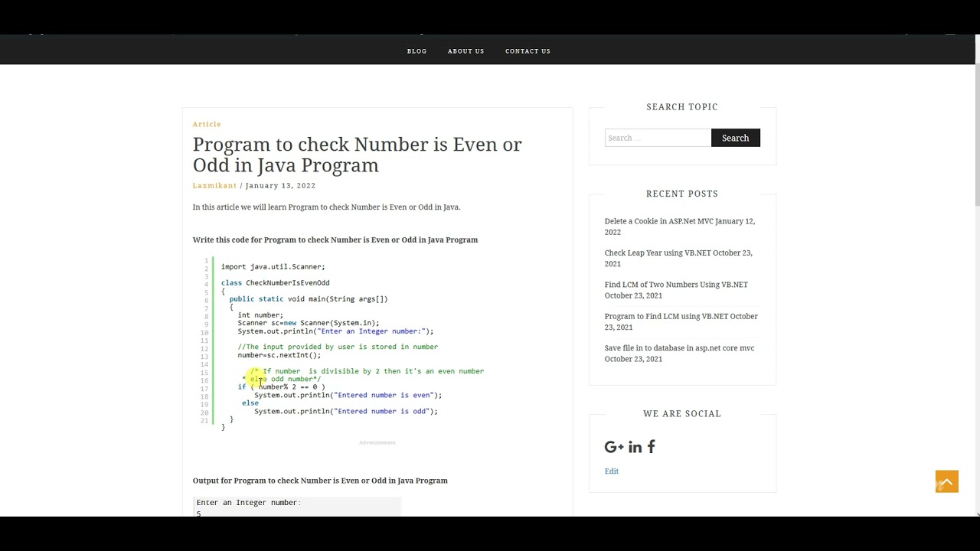Click code line number=sc.nextInt();

(x=279, y=355)
